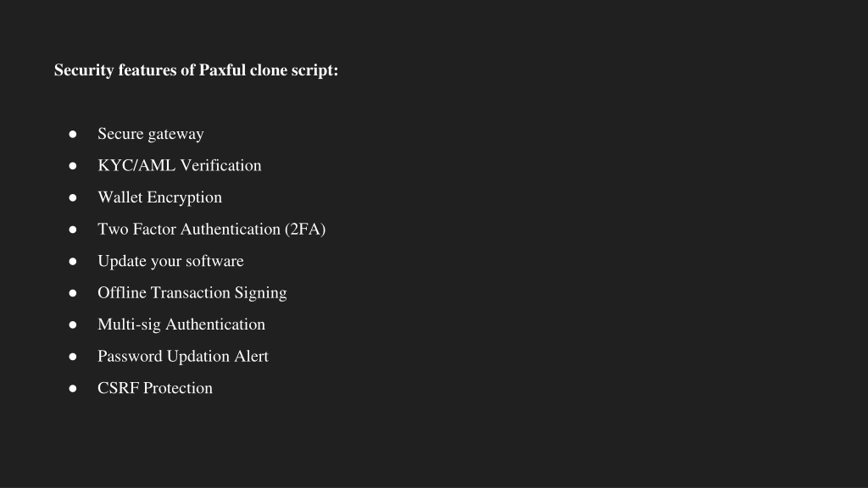
Task: Click the word Paxful in the heading
Action: point(222,70)
